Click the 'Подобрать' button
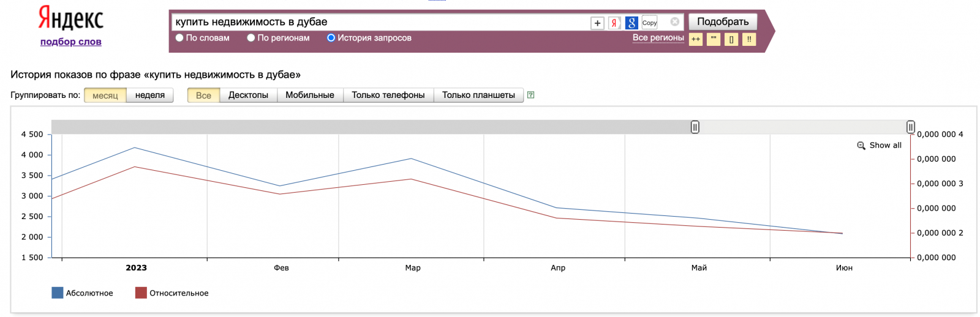This screenshot has height=317, width=980. [723, 21]
